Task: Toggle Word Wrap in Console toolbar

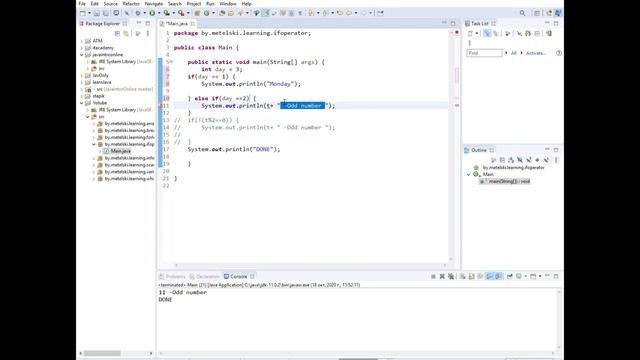Action: 480,276
